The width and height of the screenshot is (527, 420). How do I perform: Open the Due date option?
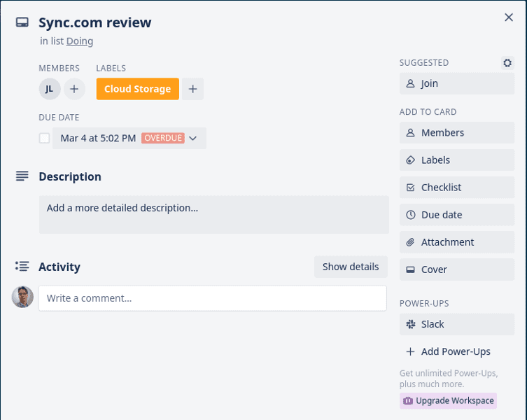tap(457, 215)
